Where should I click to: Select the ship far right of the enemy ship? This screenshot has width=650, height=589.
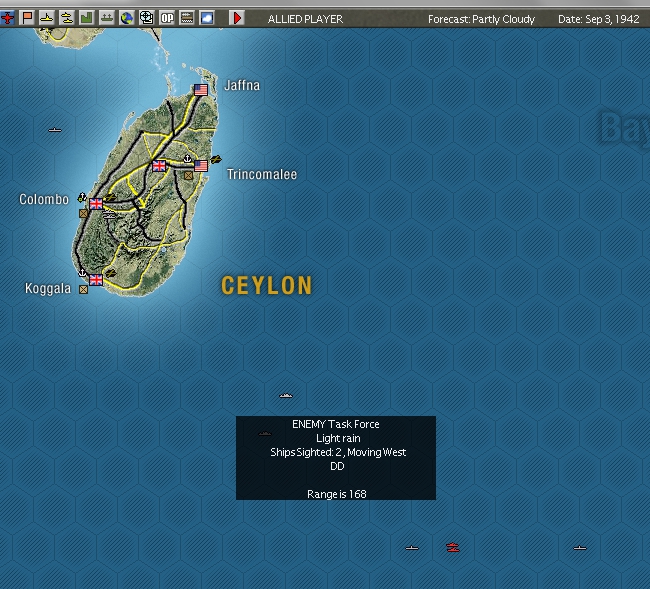(x=580, y=548)
